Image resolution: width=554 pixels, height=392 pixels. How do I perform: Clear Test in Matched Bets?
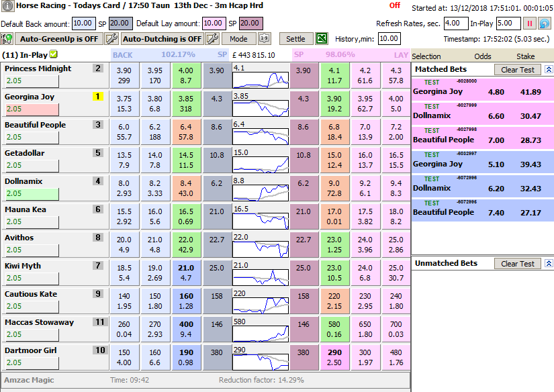(517, 69)
